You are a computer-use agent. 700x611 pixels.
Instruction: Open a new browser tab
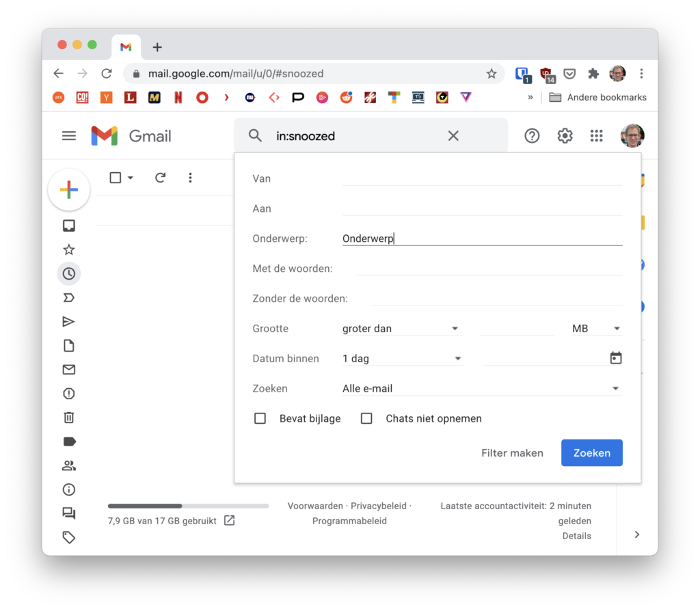coord(157,47)
